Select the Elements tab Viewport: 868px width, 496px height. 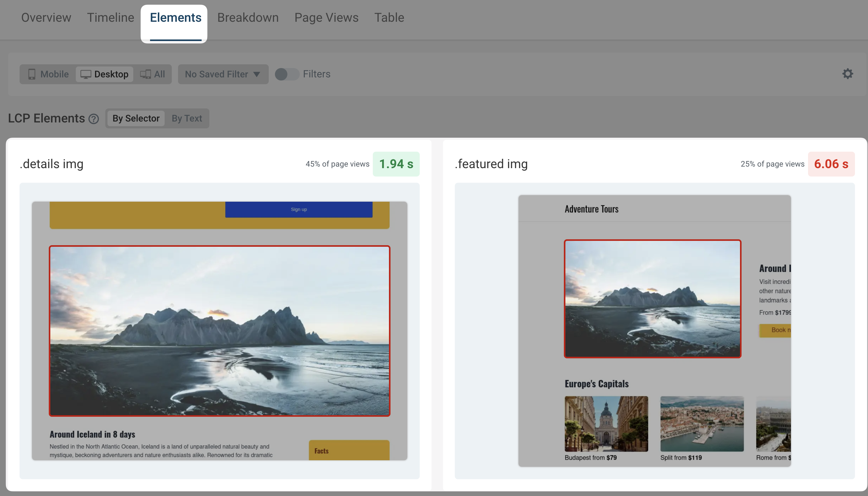click(x=175, y=17)
